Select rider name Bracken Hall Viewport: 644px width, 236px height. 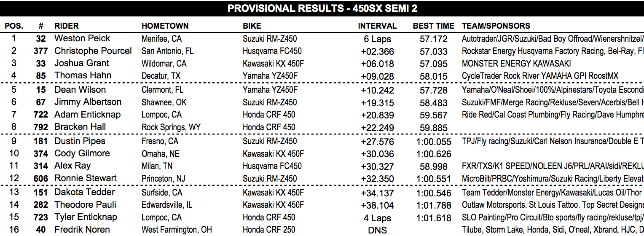(80, 127)
